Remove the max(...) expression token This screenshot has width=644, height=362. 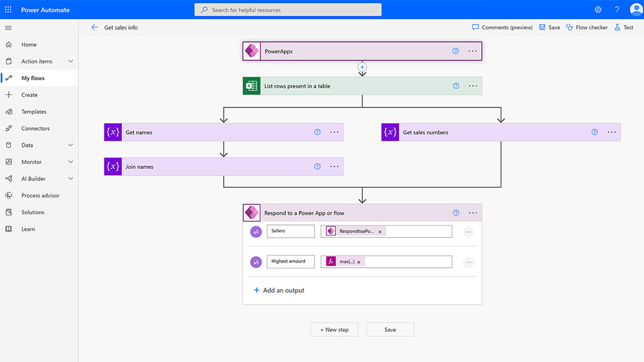(x=358, y=262)
